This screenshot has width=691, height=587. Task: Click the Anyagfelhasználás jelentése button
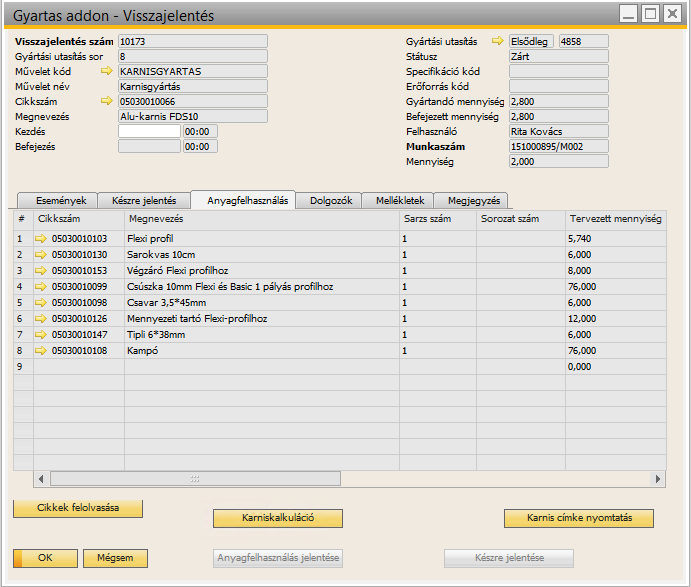coord(278,558)
